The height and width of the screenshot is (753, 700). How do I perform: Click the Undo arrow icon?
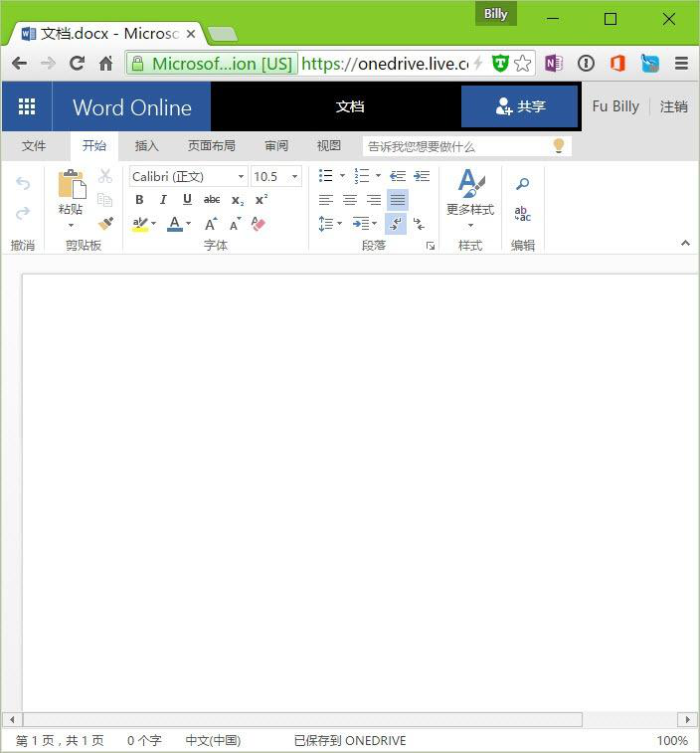23,183
